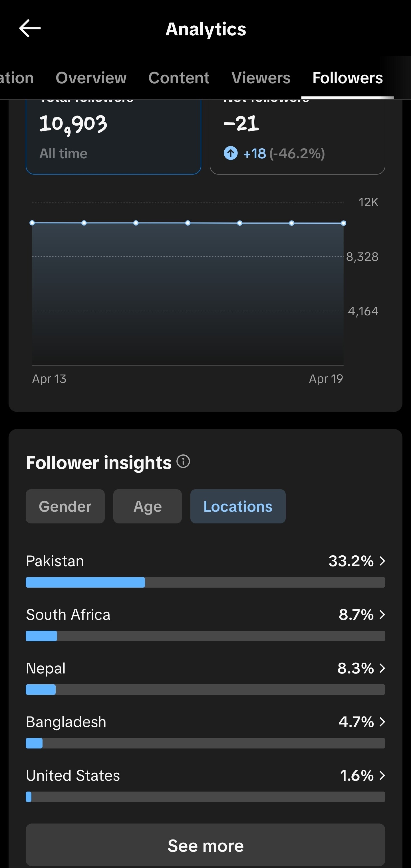Tap the back arrow icon
The image size is (411, 868).
coord(30,28)
